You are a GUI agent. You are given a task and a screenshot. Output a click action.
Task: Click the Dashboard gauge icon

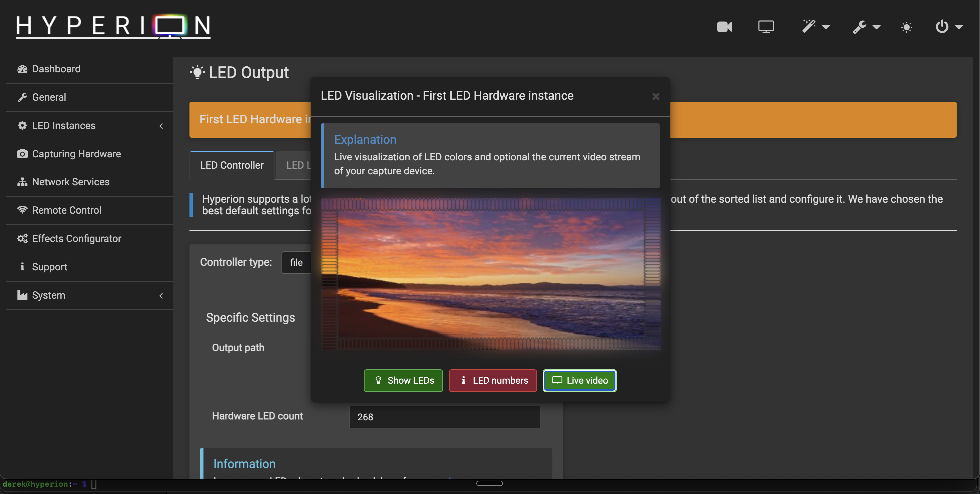click(22, 69)
